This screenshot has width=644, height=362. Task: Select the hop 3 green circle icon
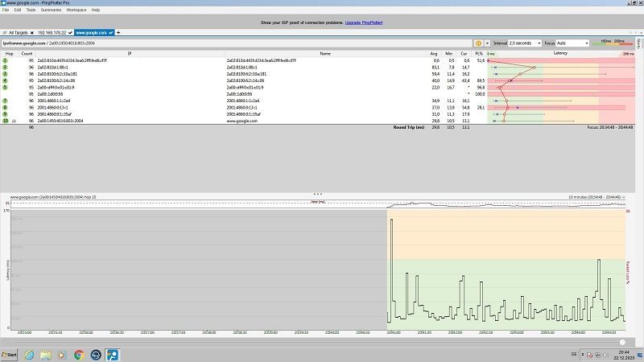click(5, 74)
